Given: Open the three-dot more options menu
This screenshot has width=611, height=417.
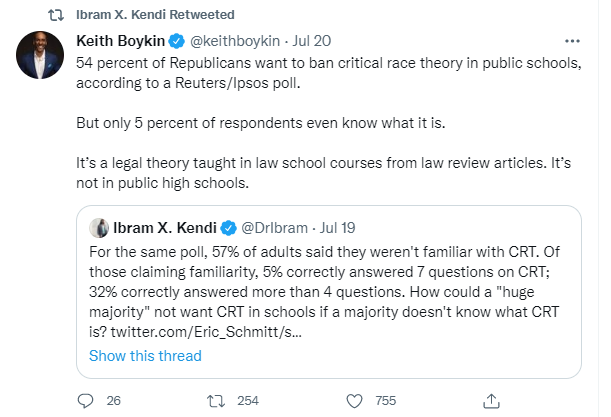Looking at the screenshot, I should pos(572,42).
